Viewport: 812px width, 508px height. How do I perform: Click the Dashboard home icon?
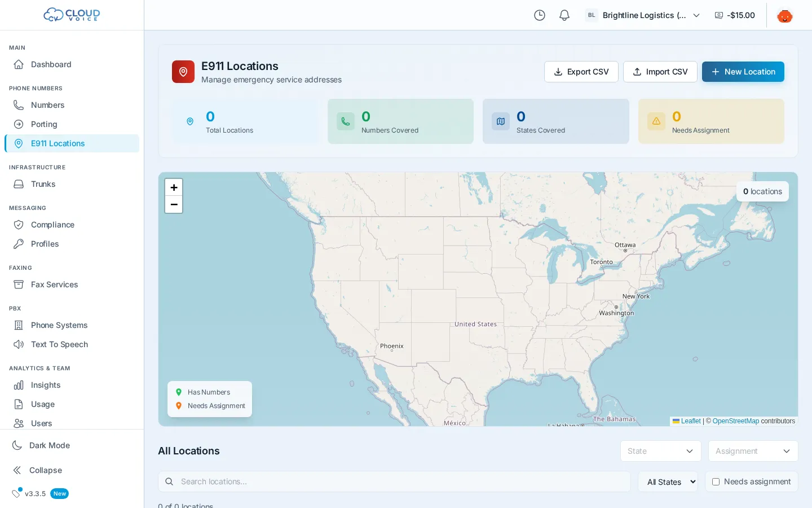[19, 64]
